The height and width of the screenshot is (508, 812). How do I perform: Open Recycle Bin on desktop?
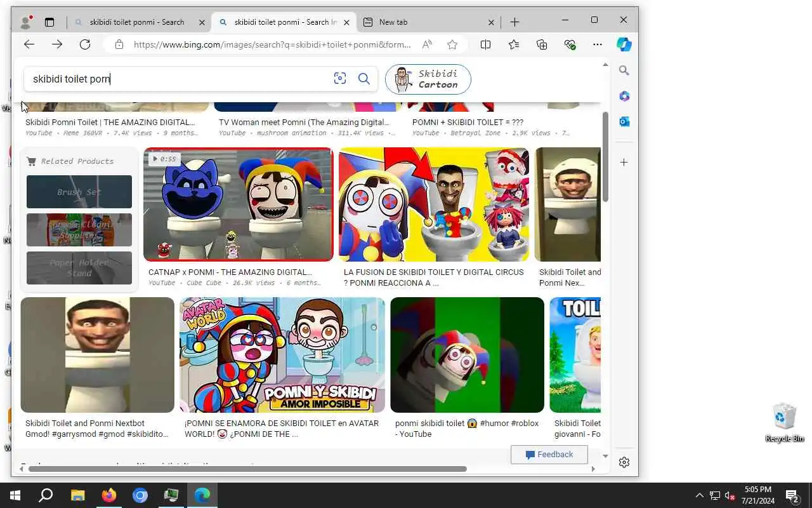click(x=785, y=422)
